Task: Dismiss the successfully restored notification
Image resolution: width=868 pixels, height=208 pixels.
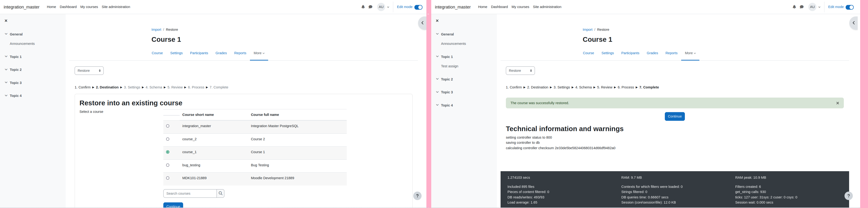Action: click(x=838, y=103)
